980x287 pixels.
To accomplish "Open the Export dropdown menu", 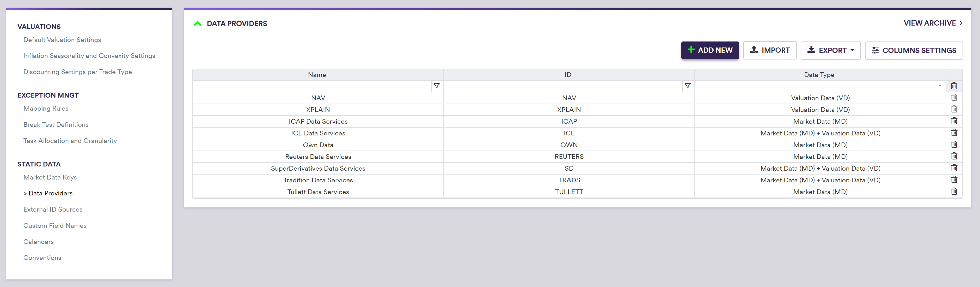I will coord(830,50).
